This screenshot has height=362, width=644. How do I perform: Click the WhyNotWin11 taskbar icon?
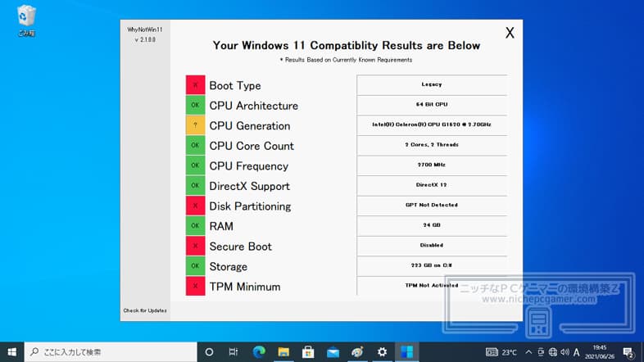[x=406, y=352]
